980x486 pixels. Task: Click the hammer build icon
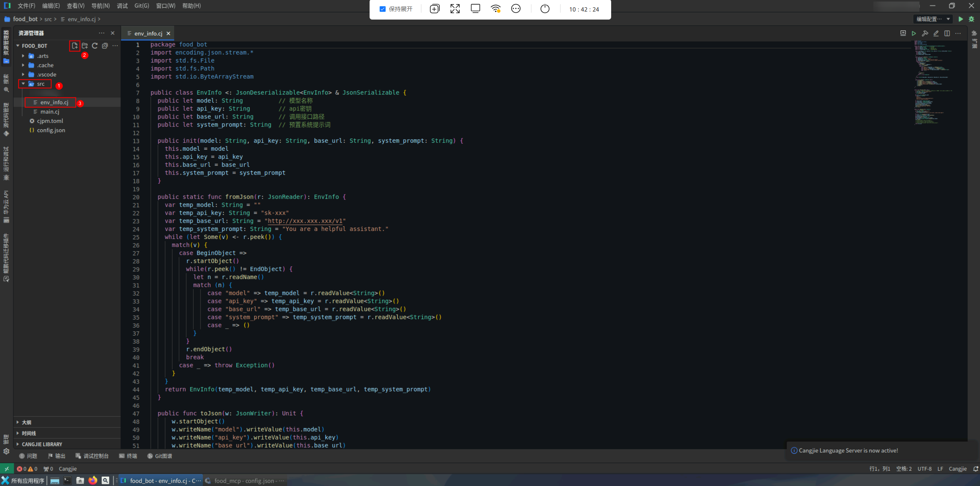925,33
